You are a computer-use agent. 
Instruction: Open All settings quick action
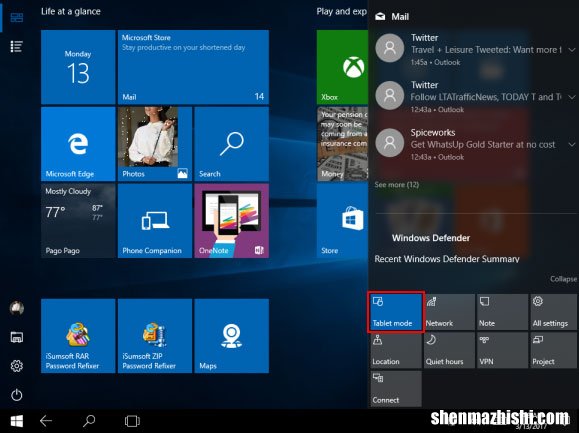click(554, 312)
